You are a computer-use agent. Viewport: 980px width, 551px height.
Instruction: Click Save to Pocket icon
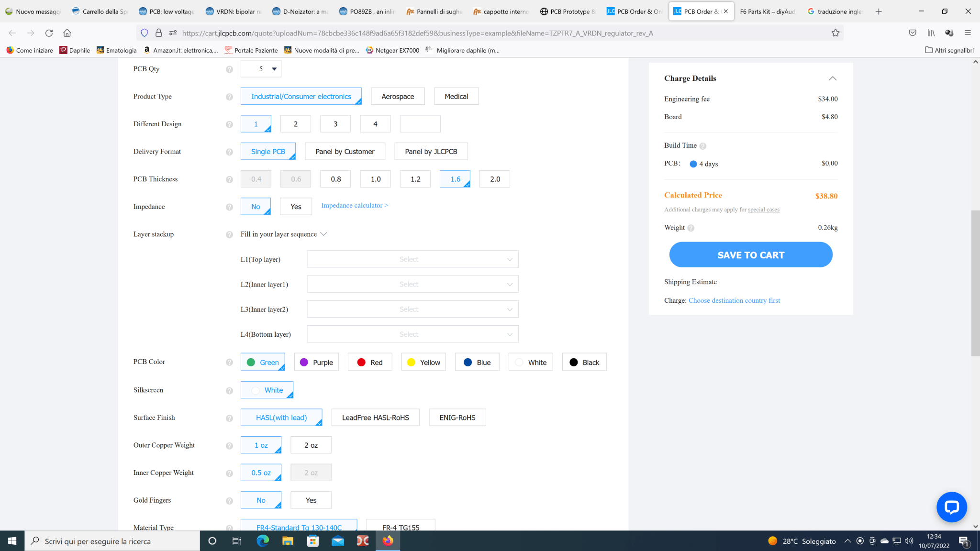pos(913,33)
